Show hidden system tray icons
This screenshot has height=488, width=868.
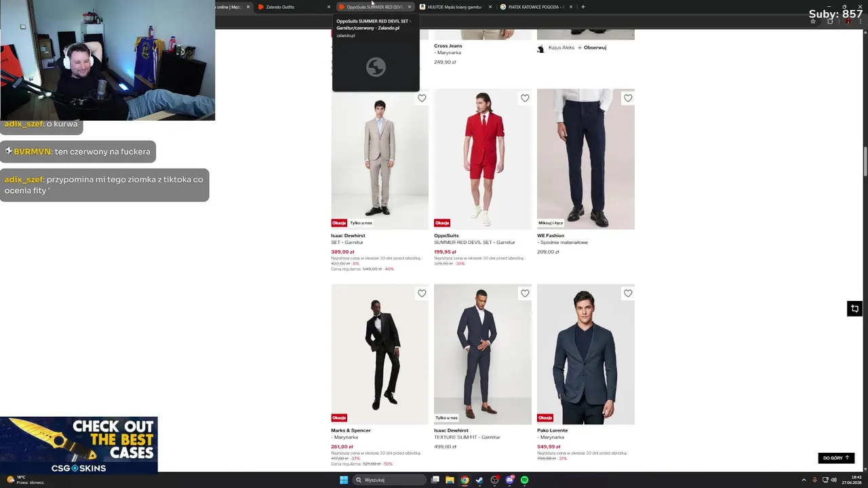click(x=804, y=480)
